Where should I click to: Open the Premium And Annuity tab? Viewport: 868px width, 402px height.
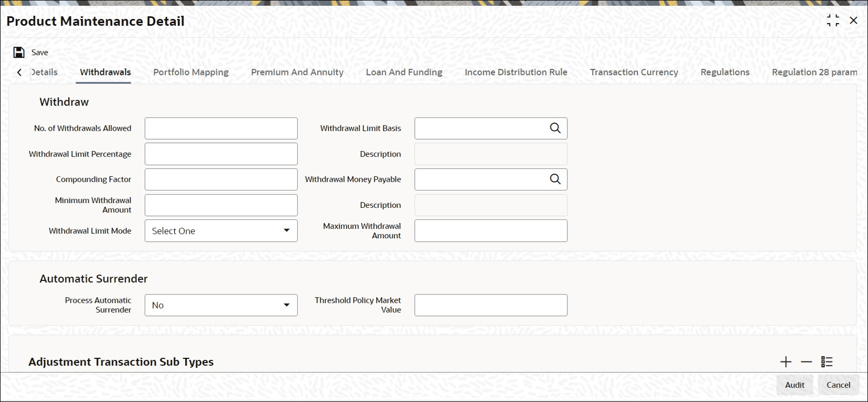point(297,72)
